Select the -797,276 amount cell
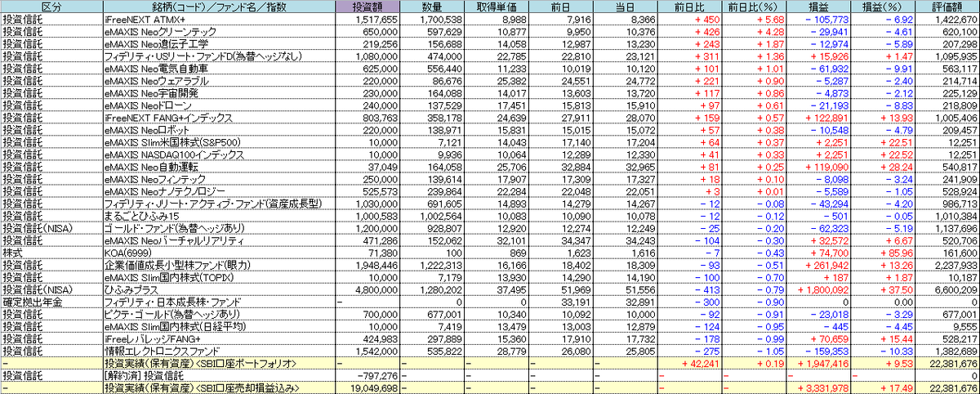This screenshot has height=394, width=980. click(x=367, y=375)
